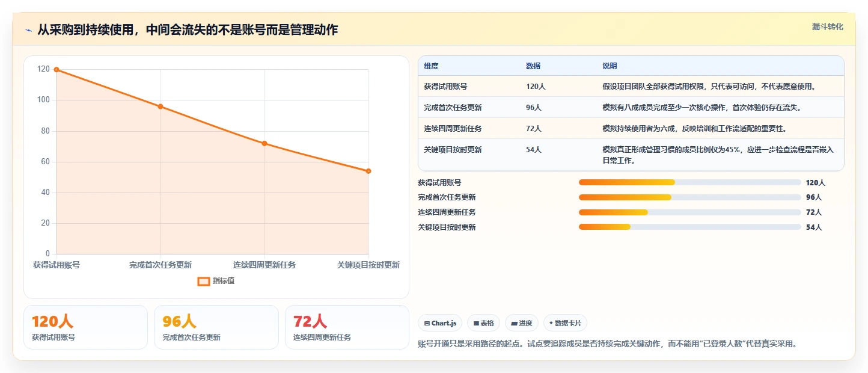Screen dimensions: 868x373
Task: Click the x-axis label 连续四周更新任务
Action: [264, 265]
